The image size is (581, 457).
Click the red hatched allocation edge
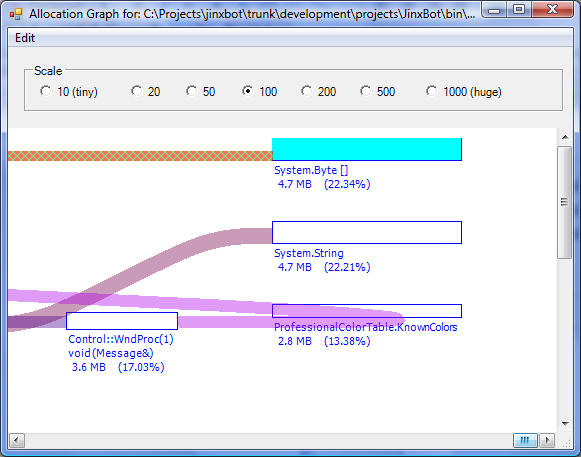click(140, 156)
